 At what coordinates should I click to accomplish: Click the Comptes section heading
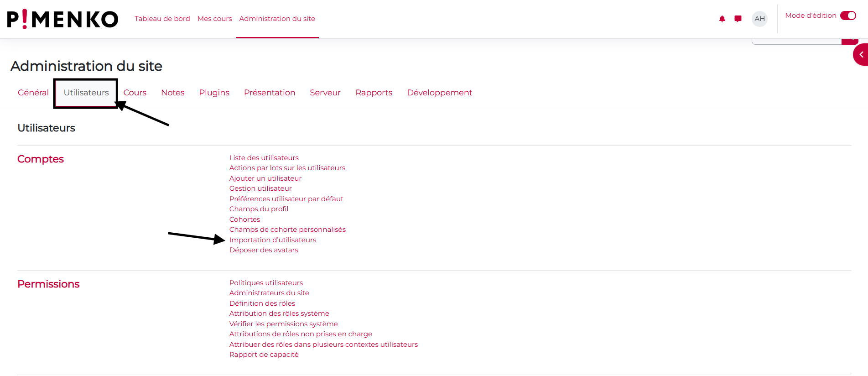[41, 159]
